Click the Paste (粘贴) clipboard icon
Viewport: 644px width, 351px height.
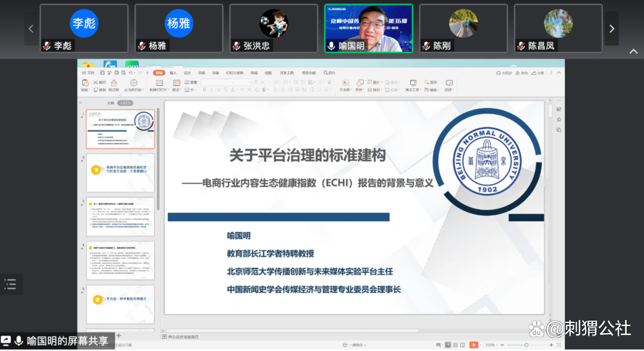85,83
